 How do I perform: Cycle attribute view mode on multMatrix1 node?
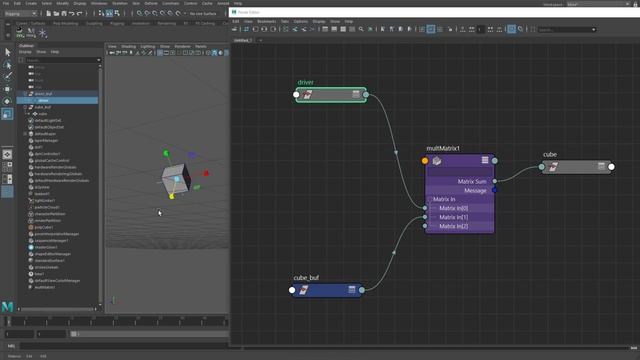click(x=485, y=160)
